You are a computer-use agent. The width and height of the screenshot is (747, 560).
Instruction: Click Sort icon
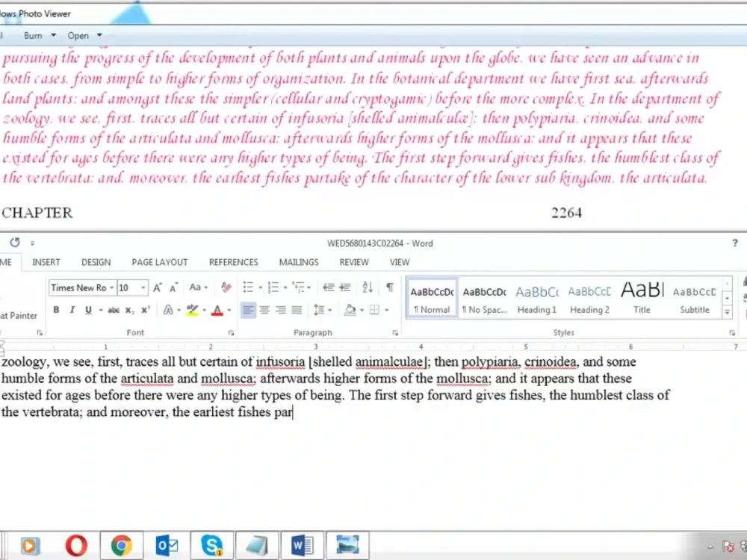pyautogui.click(x=368, y=287)
